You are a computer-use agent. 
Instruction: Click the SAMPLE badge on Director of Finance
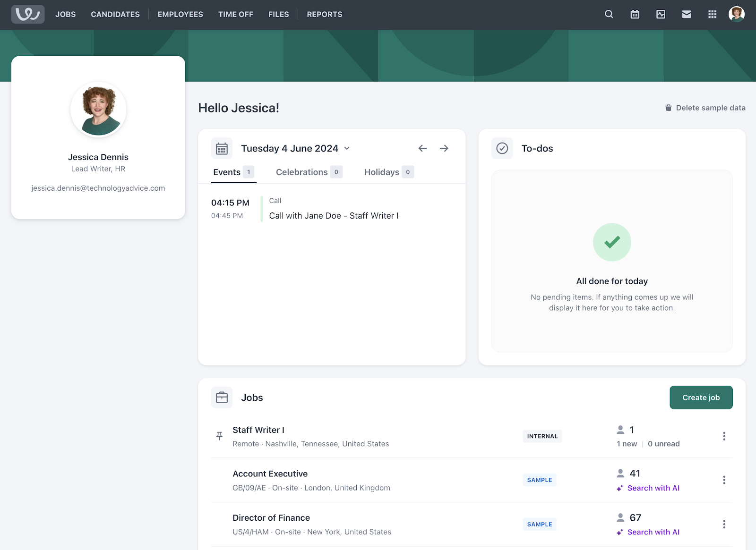540,525
